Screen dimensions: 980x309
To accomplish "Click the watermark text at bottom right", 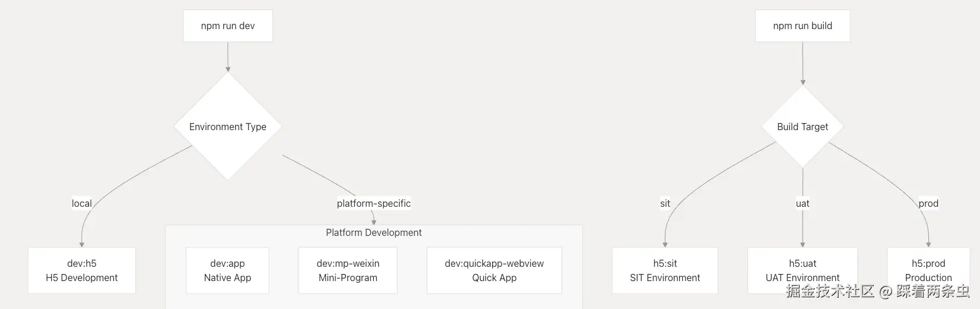I will pos(877,291).
